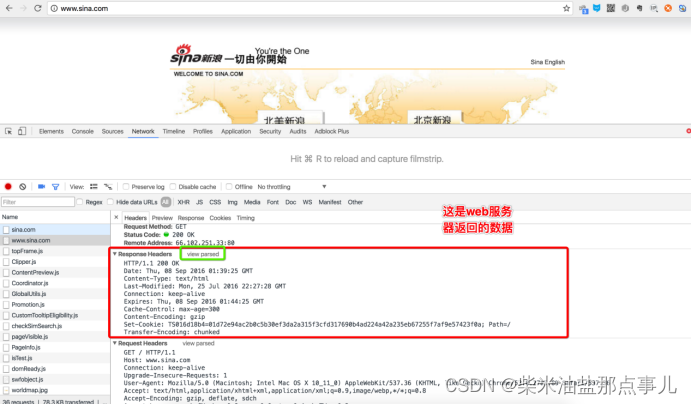Viewport: 692px width, 405px height.
Task: Enable the Preserve log checkbox
Action: [x=126, y=187]
